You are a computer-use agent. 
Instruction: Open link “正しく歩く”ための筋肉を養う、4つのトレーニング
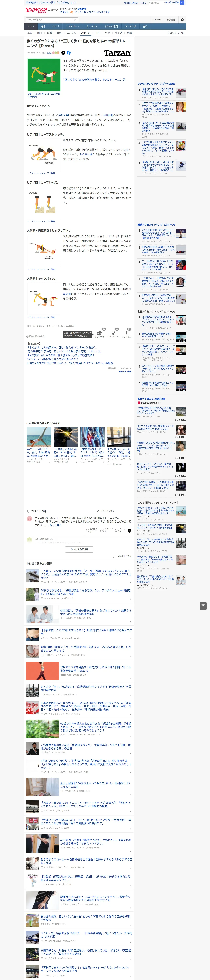pos(95,80)
